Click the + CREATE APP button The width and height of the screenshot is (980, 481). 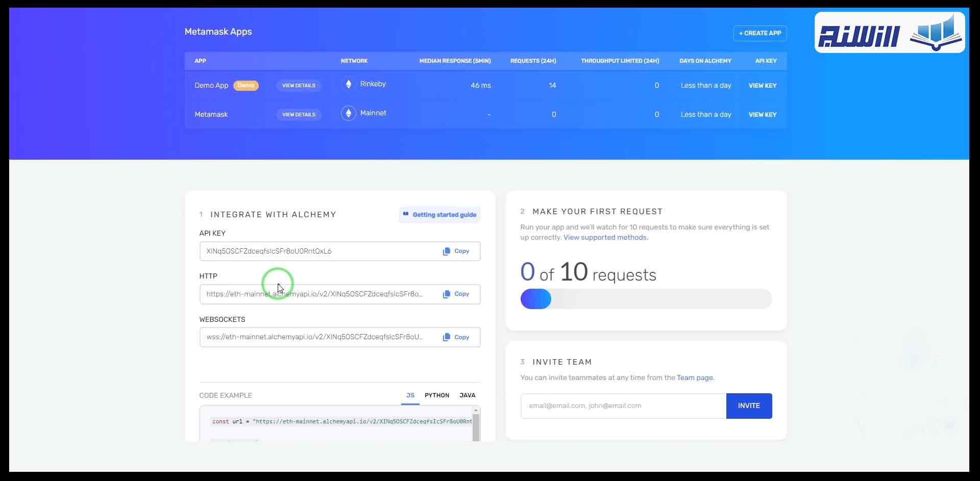click(x=760, y=33)
